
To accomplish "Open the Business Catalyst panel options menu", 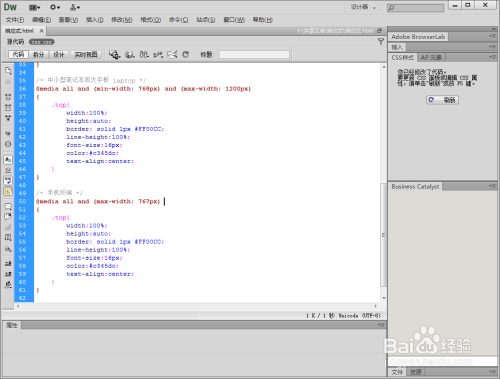I will pos(492,186).
